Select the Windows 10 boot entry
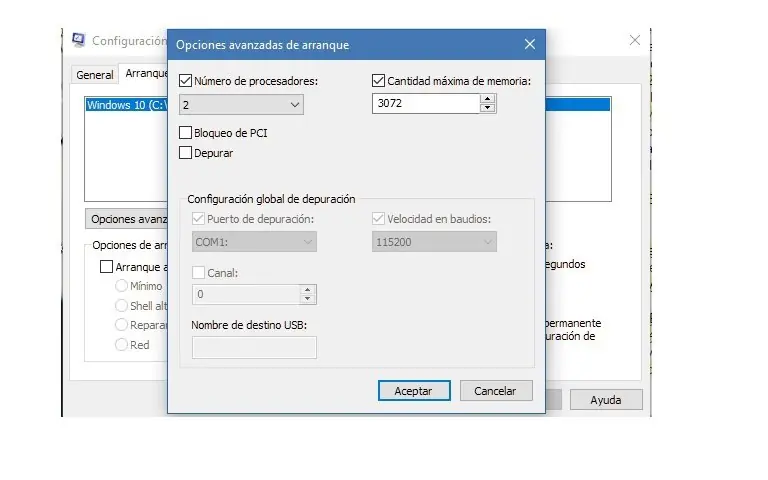Image resolution: width=768 pixels, height=480 pixels. click(x=126, y=105)
